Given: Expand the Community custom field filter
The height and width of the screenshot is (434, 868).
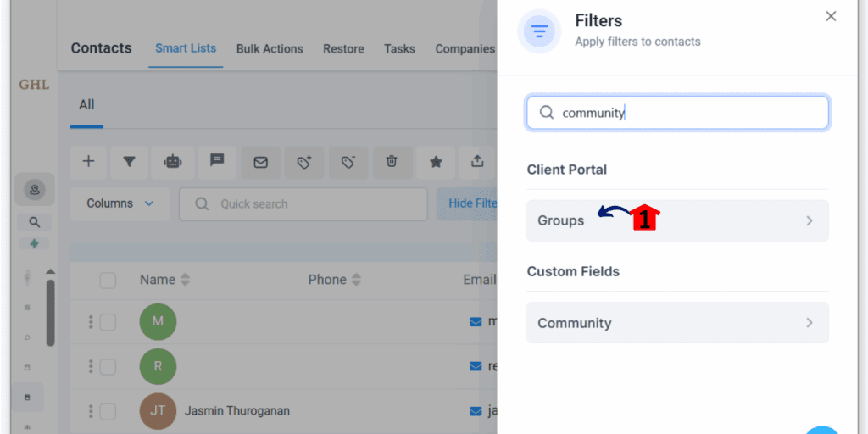Looking at the screenshot, I should (677, 323).
